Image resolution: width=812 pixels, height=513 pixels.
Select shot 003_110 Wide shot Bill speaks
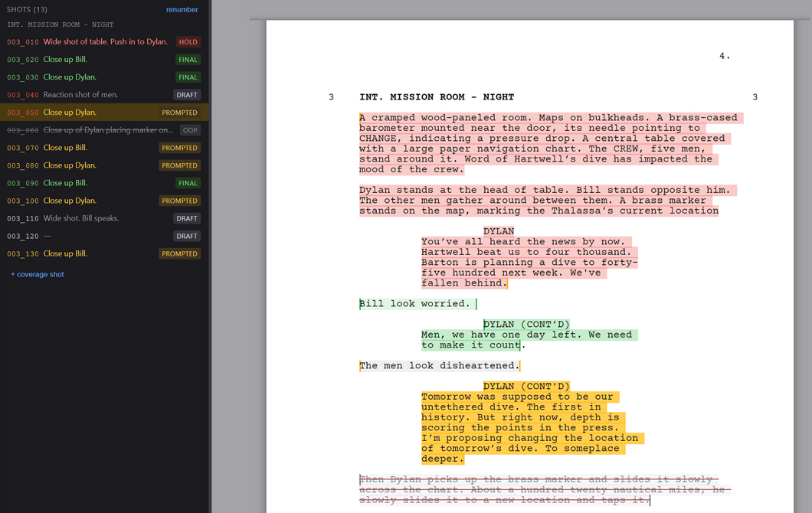click(103, 218)
